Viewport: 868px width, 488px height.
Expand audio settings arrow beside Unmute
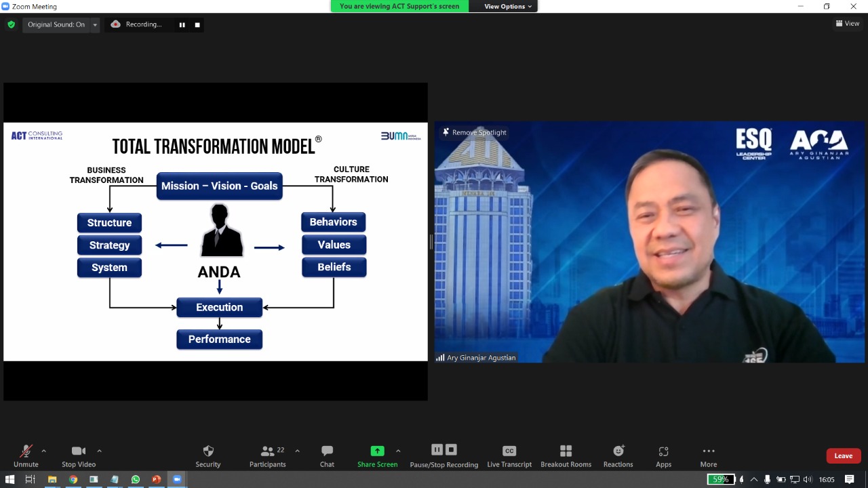click(x=44, y=451)
